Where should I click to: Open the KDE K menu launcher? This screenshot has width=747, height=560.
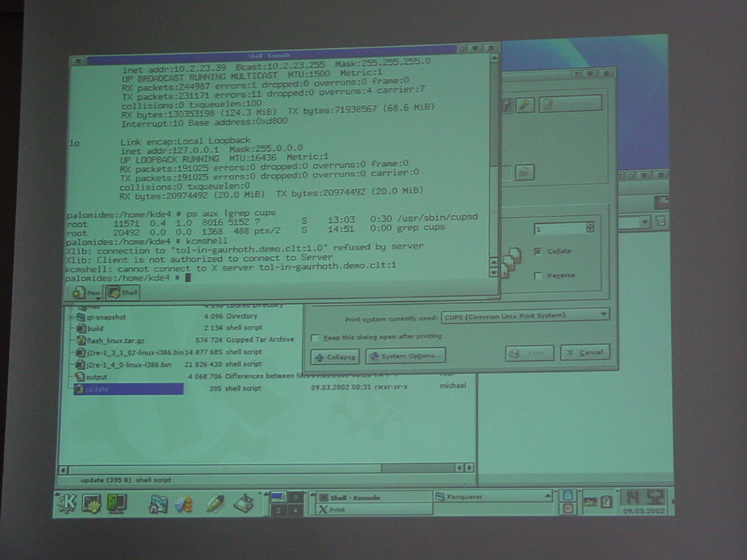(66, 503)
